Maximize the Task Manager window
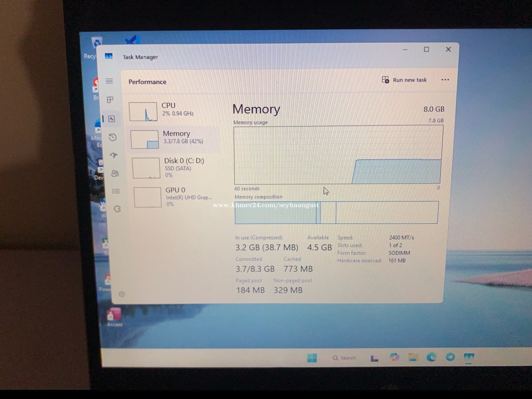Image resolution: width=532 pixels, height=399 pixels. [427, 49]
